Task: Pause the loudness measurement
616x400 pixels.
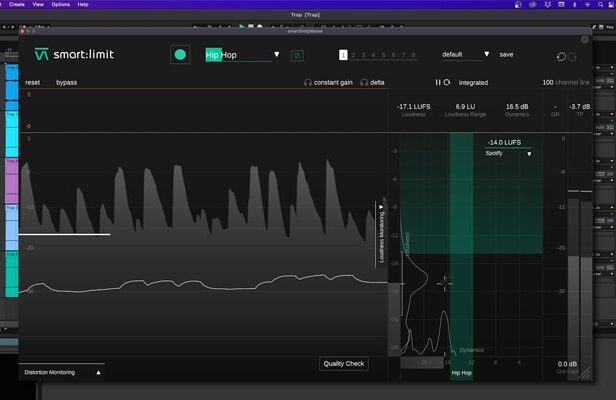Action: pos(438,83)
